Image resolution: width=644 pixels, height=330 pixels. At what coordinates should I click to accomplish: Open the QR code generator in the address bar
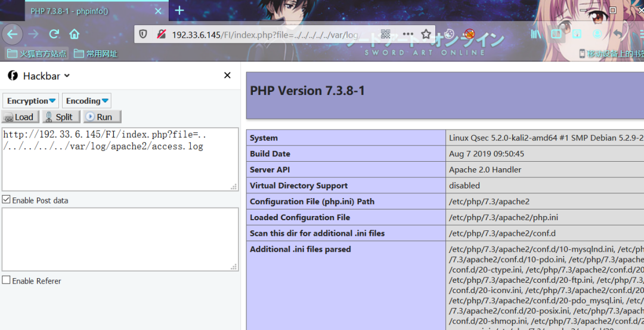(x=385, y=34)
